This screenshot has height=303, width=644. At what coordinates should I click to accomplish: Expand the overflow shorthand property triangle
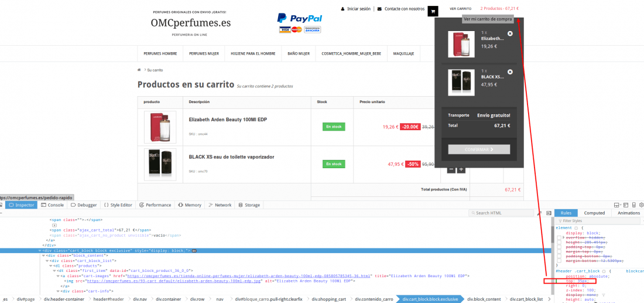tap(563, 237)
